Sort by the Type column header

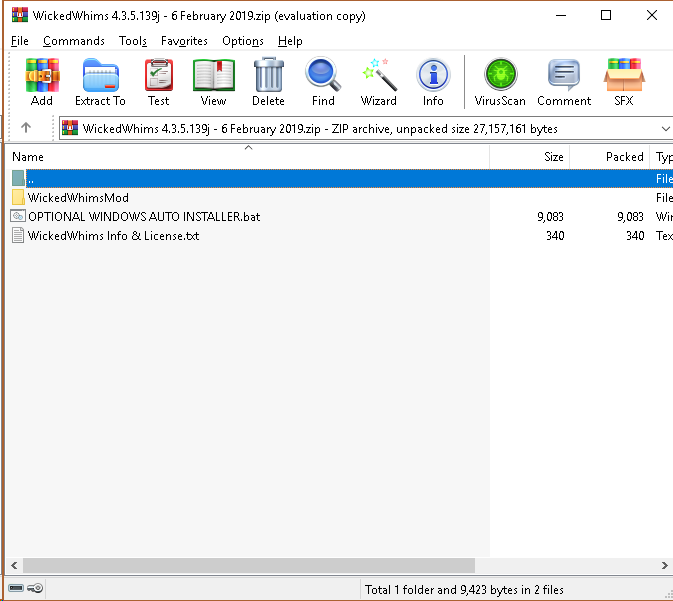(662, 157)
